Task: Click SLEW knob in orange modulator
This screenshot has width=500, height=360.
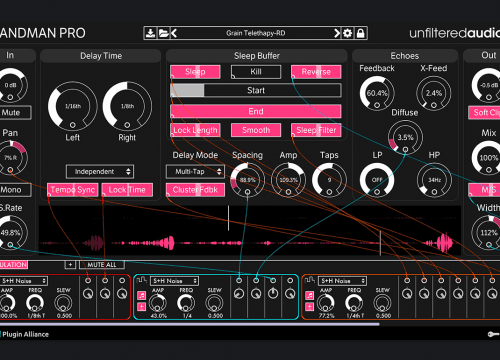Action: pos(383,303)
